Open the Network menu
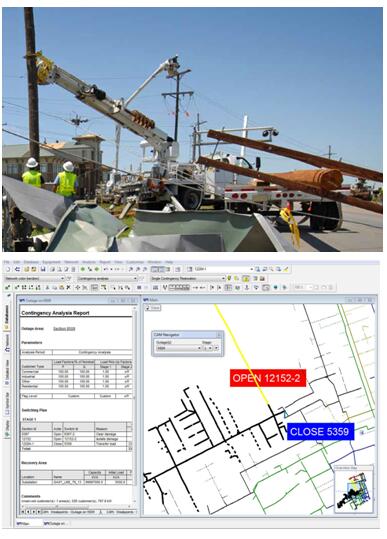Viewport: 387px width, 539px height. pos(71,262)
